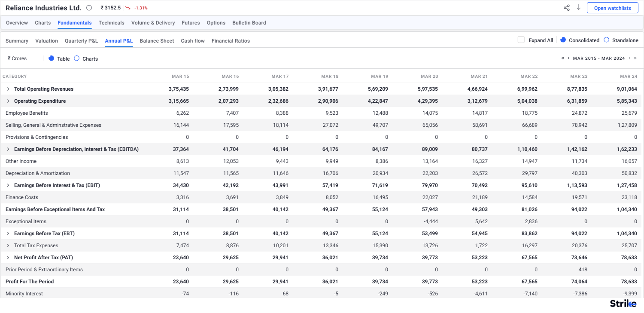Click the -4,444 exceptional items value
This screenshot has height=313, width=644.
[x=431, y=221]
